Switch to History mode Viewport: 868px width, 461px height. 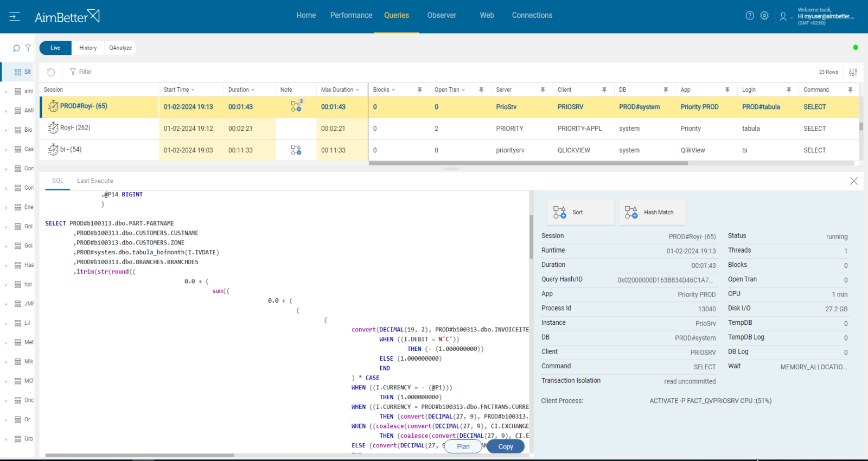[x=88, y=48]
